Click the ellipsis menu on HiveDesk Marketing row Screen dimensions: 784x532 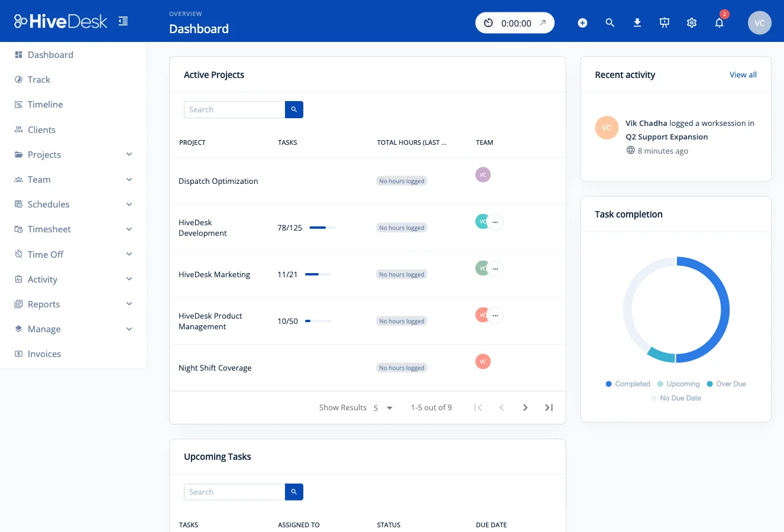[495, 268]
